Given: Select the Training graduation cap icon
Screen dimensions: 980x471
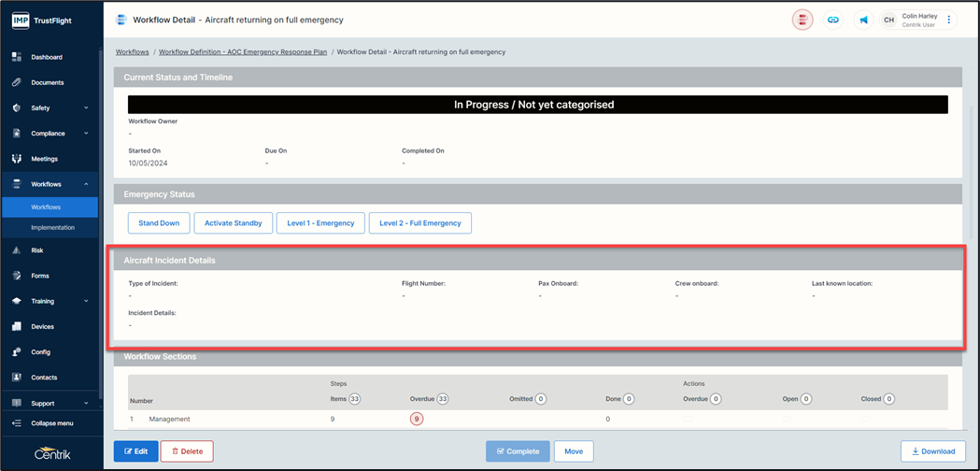Looking at the screenshot, I should click(18, 301).
